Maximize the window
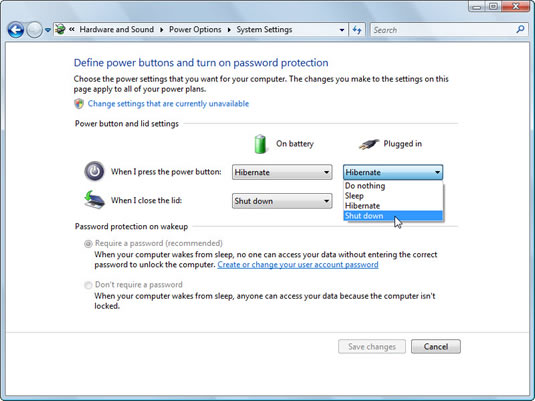 click(x=493, y=6)
